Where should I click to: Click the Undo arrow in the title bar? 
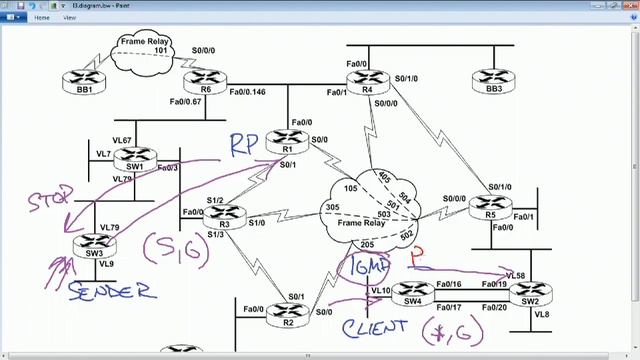coord(31,6)
